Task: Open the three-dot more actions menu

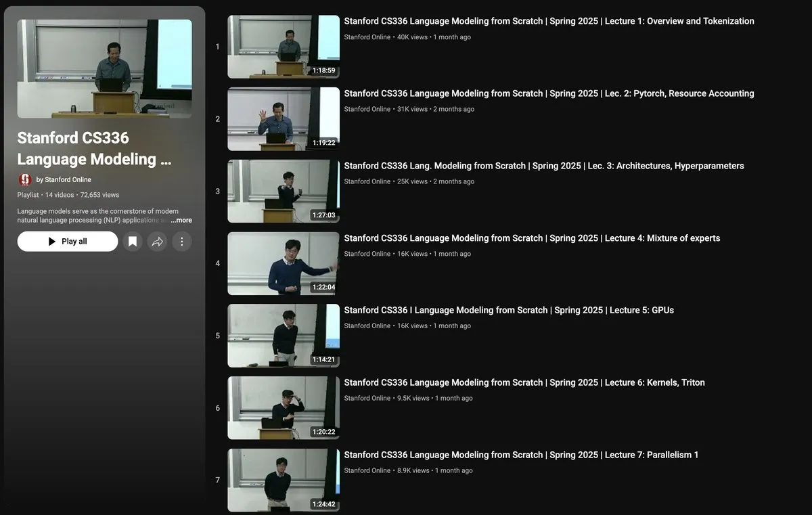Action: [x=181, y=242]
